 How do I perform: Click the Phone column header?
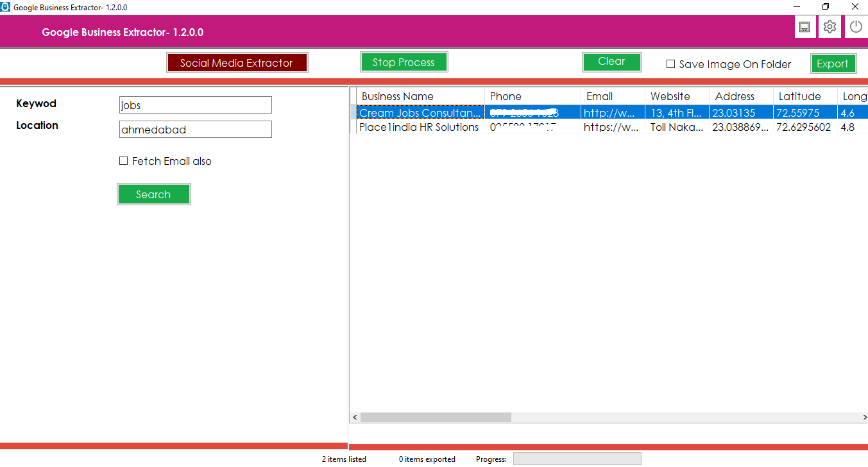pyautogui.click(x=506, y=96)
